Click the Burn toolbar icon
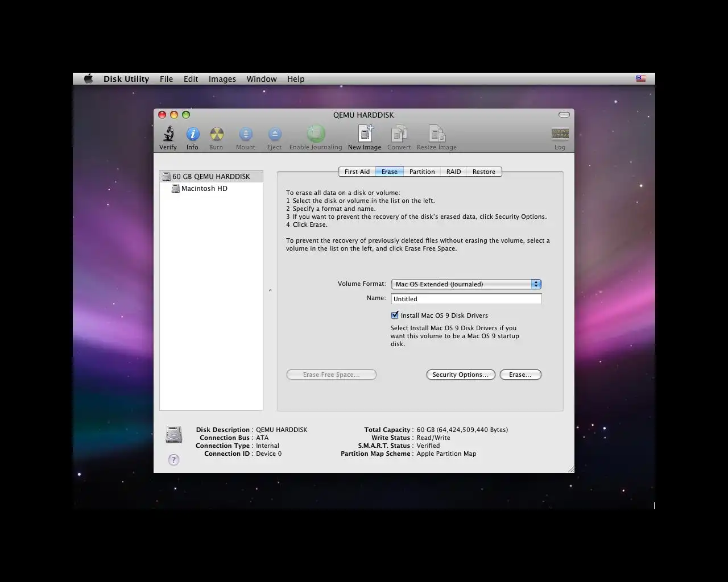 (217, 134)
